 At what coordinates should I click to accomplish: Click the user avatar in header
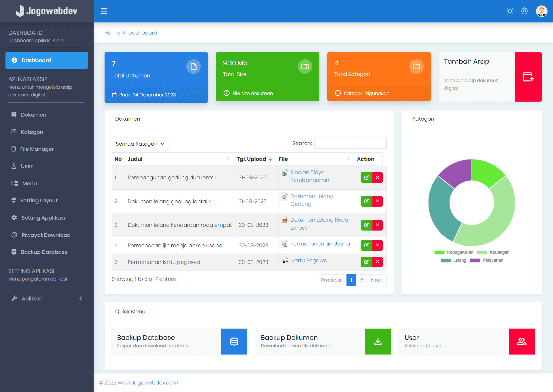coord(541,11)
